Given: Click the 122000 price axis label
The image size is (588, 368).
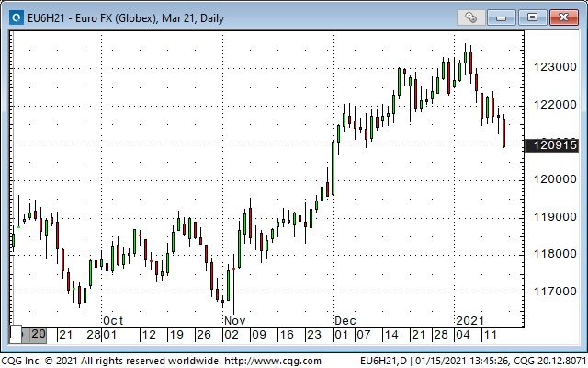Looking at the screenshot, I should pyautogui.click(x=555, y=105).
